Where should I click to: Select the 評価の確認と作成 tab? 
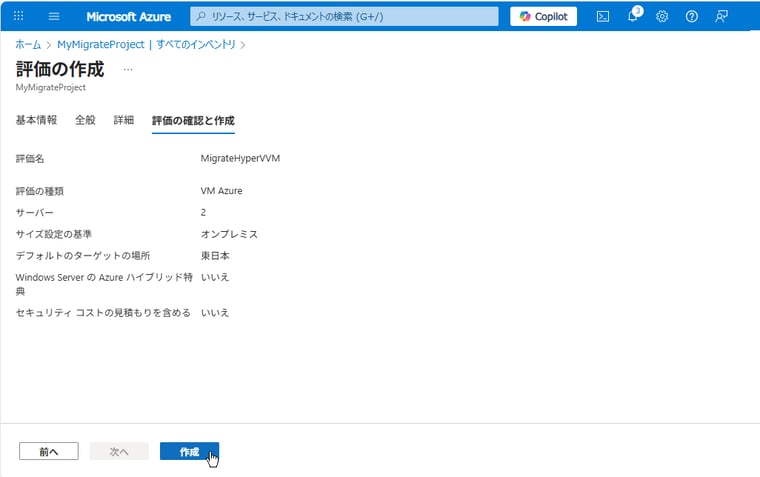tap(193, 121)
